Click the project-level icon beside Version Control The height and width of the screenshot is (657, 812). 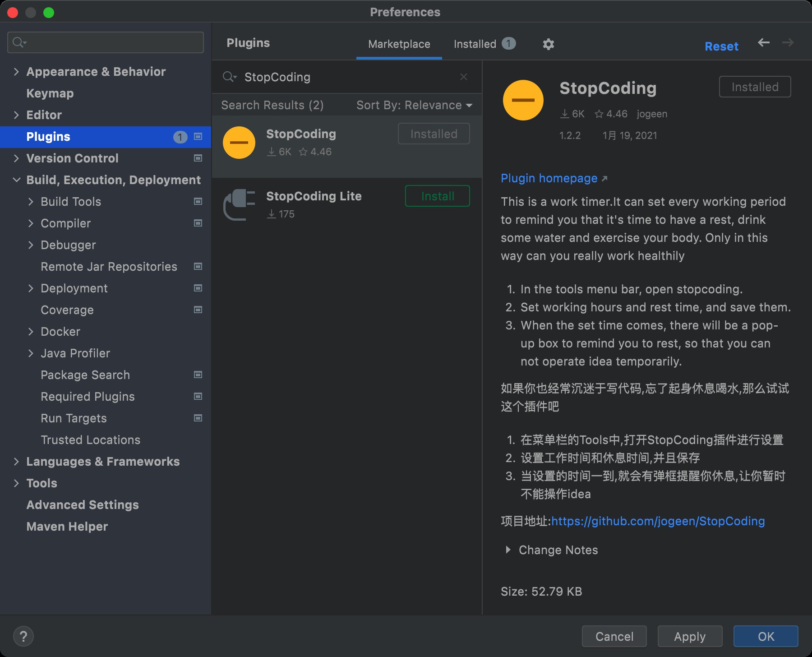[198, 158]
